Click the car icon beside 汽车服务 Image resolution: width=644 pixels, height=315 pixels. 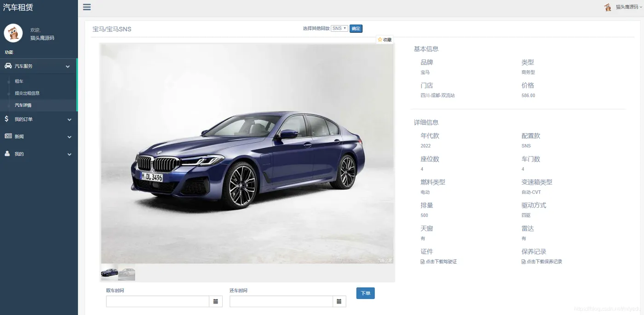click(x=8, y=66)
